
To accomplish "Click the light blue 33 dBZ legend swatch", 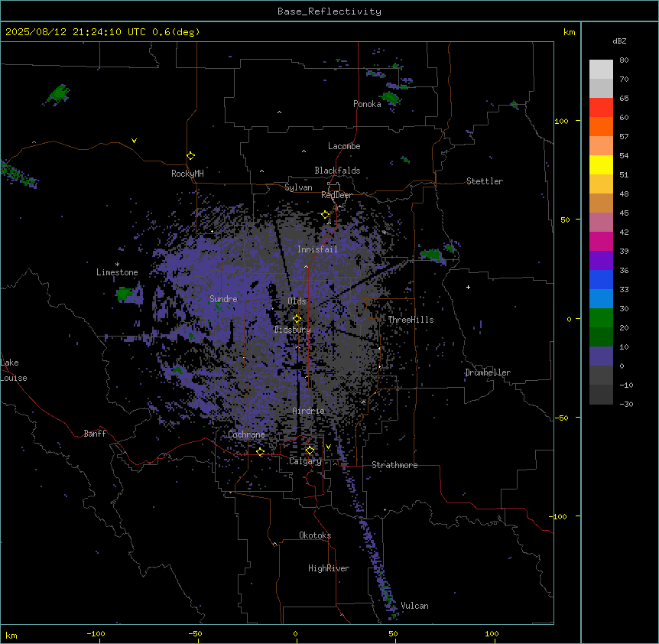I will click(601, 299).
